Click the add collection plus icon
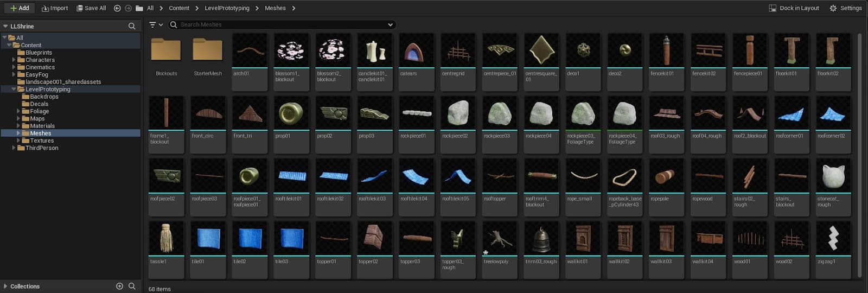 119,286
